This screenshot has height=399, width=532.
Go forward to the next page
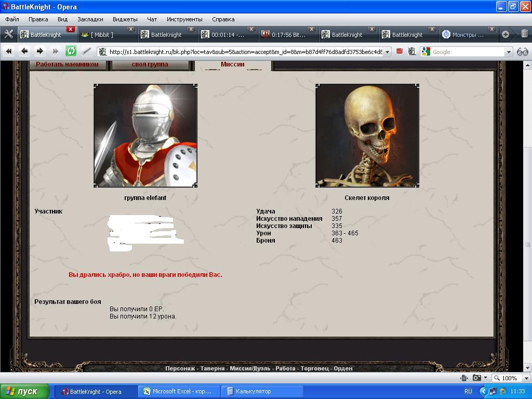(39, 51)
